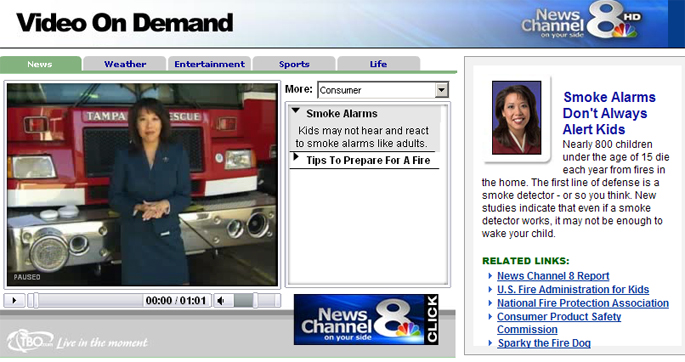Switch to the Weather tab
This screenshot has height=362, width=685.
tap(125, 64)
